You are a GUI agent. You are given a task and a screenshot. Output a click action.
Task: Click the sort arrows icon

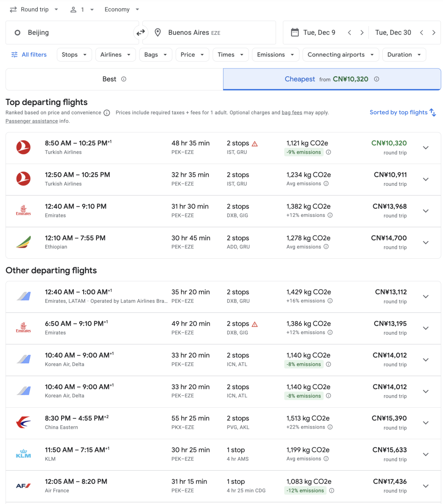(x=433, y=112)
